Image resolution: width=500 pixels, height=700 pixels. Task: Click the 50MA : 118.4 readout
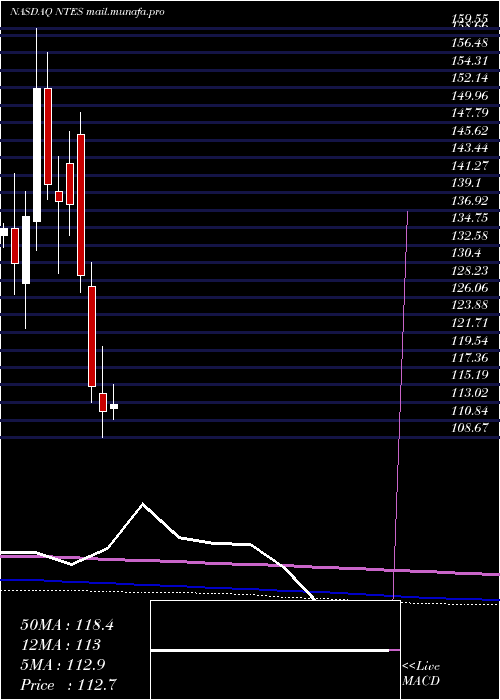point(67,625)
